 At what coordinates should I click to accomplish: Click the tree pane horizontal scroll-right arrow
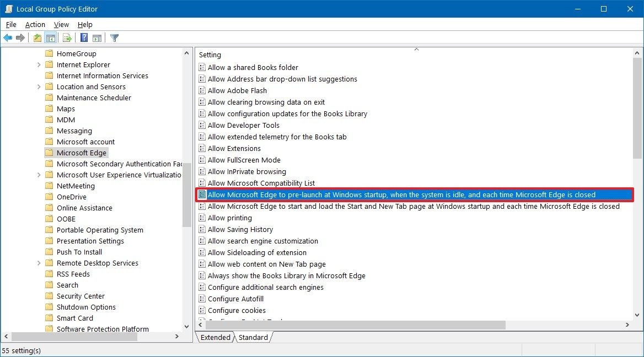pos(177,337)
